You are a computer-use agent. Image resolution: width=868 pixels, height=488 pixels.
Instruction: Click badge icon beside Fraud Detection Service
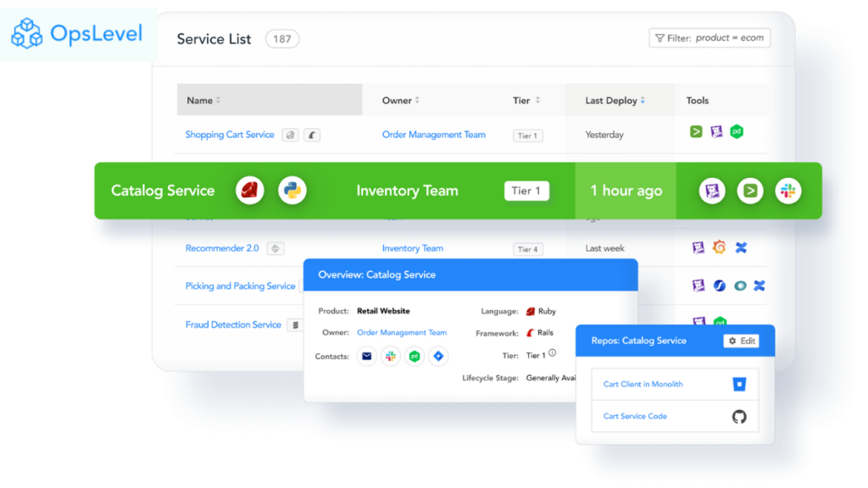pyautogui.click(x=296, y=324)
